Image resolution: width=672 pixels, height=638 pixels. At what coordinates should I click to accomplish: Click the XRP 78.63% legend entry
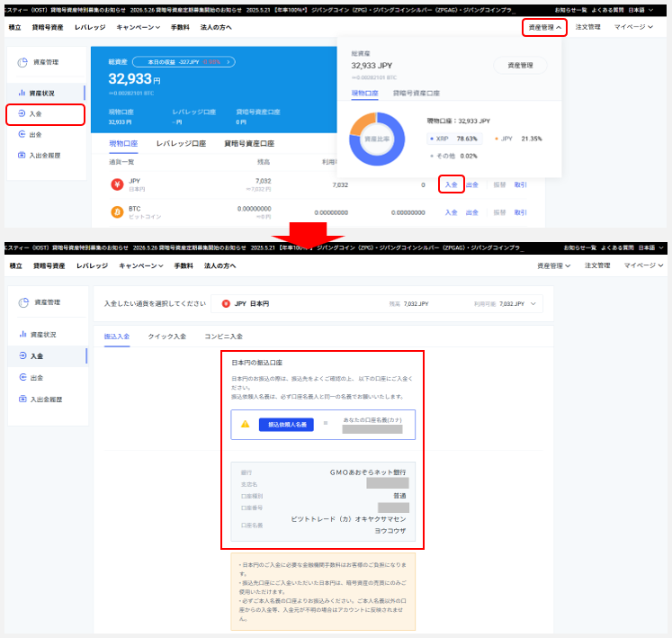453,139
